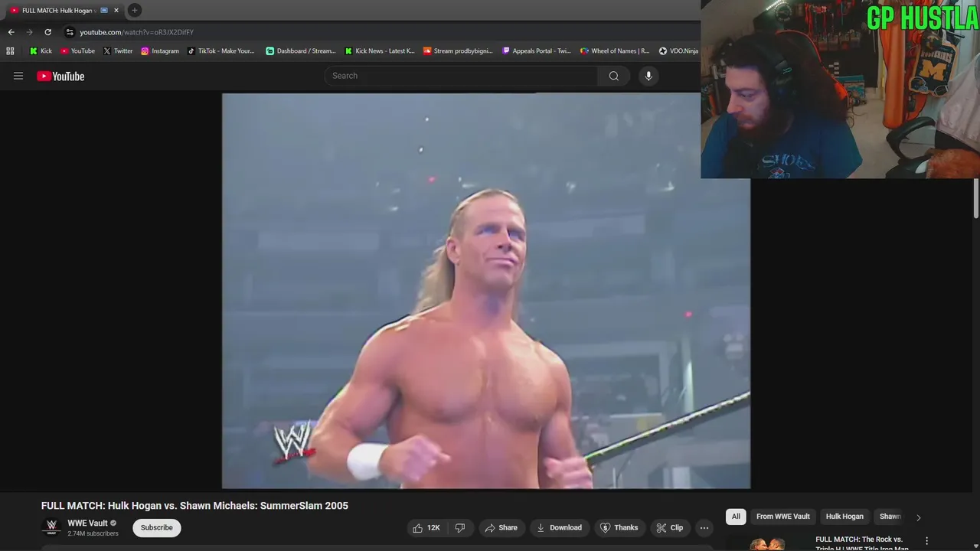The height and width of the screenshot is (551, 980).
Task: Select the Hulk Hogan filter chip
Action: [844, 517]
